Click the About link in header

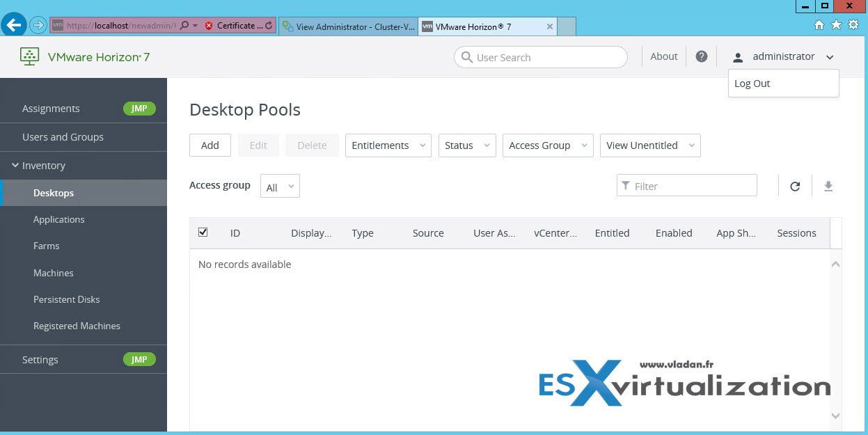(x=663, y=56)
